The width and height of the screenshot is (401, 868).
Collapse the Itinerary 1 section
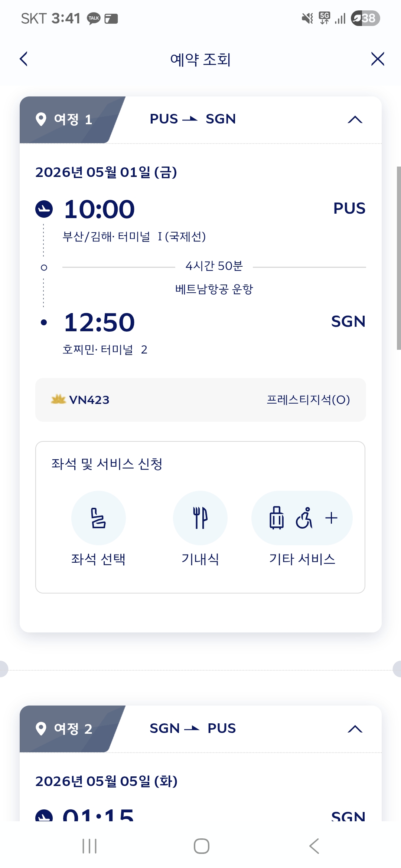[355, 119]
